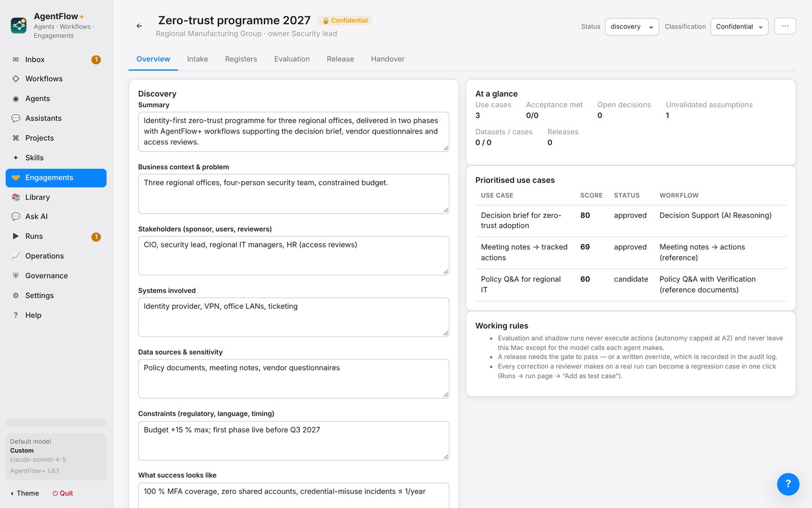The image size is (812, 508).
Task: Toggle the Theme switcher
Action: [x=25, y=493]
